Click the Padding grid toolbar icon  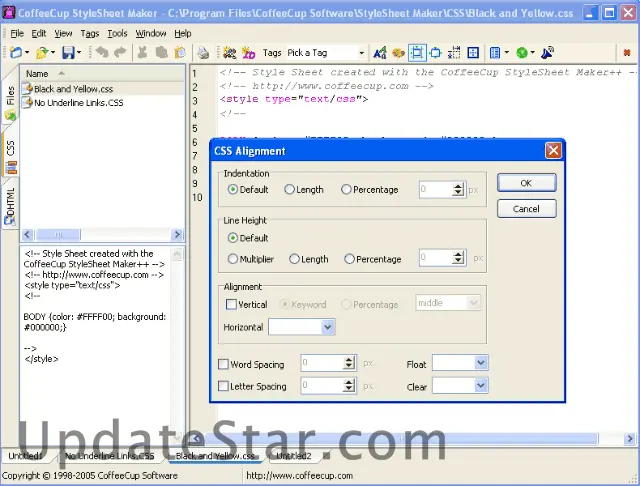click(473, 53)
